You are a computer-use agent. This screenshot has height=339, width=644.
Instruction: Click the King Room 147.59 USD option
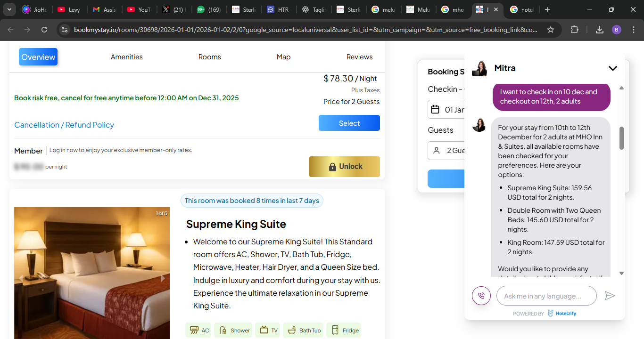coord(556,247)
